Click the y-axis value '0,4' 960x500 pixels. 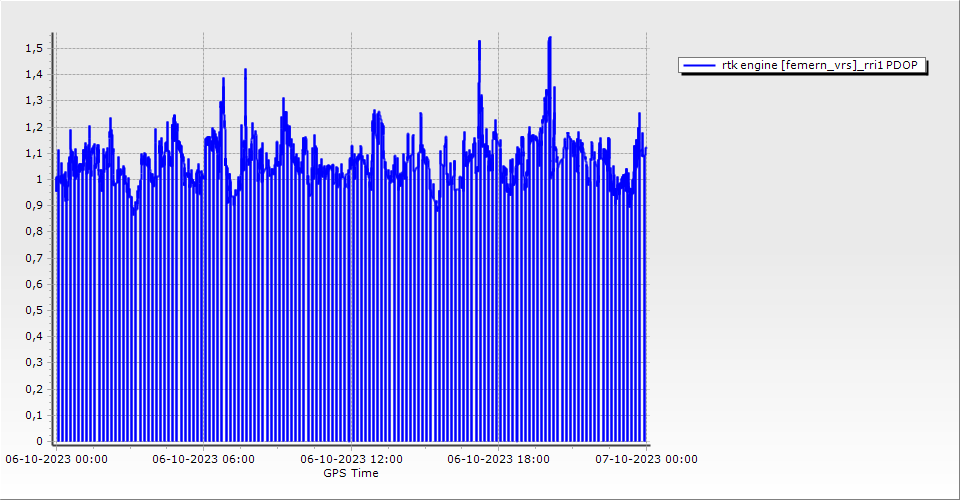34,337
